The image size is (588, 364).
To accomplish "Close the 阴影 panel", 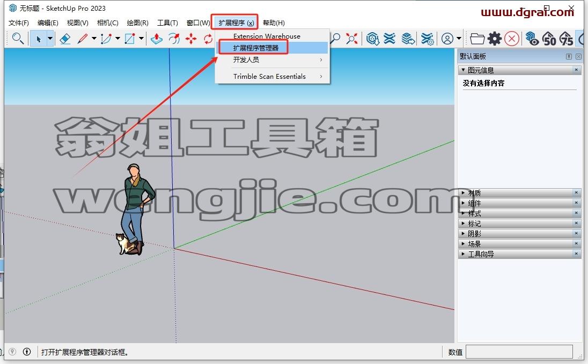I will [576, 233].
